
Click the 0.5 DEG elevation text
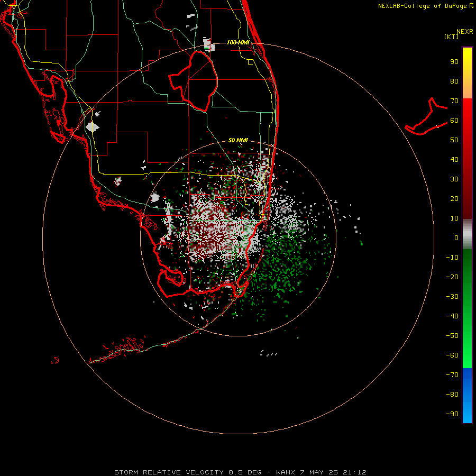coord(245,472)
